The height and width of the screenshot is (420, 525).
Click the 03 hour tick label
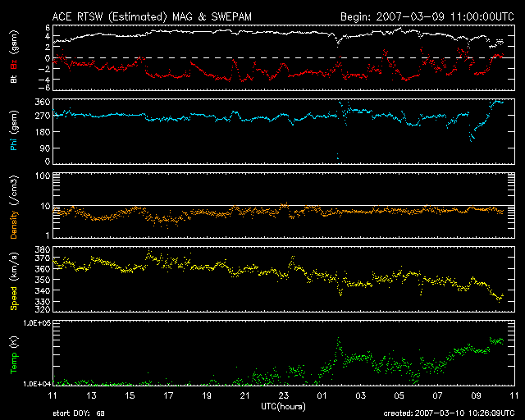360,395
